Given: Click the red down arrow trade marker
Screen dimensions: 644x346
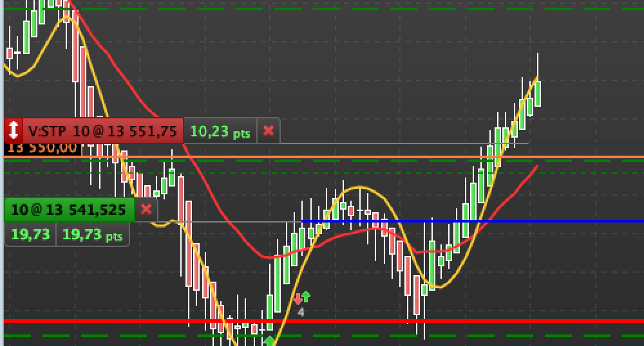Looking at the screenshot, I should point(298,299).
